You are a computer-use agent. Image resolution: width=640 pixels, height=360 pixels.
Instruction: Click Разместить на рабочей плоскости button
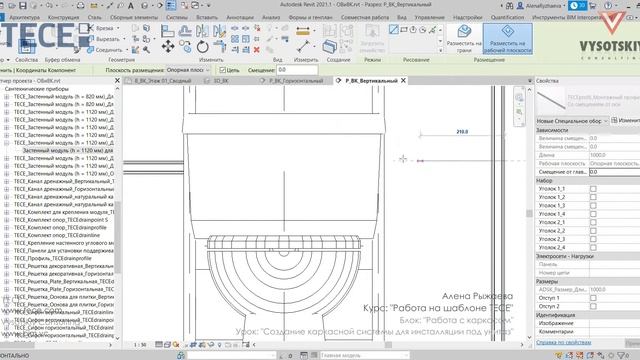507,39
